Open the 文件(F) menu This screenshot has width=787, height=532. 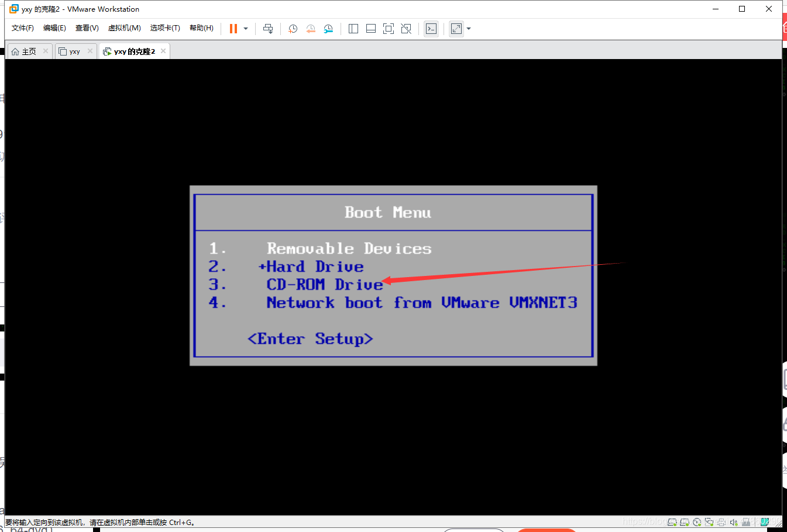click(23, 28)
